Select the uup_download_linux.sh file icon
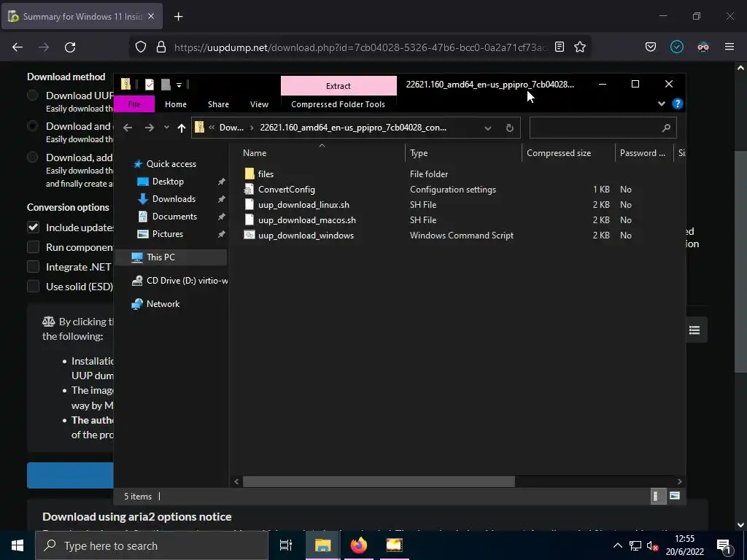Viewport: 747px width, 560px height. coord(249,205)
